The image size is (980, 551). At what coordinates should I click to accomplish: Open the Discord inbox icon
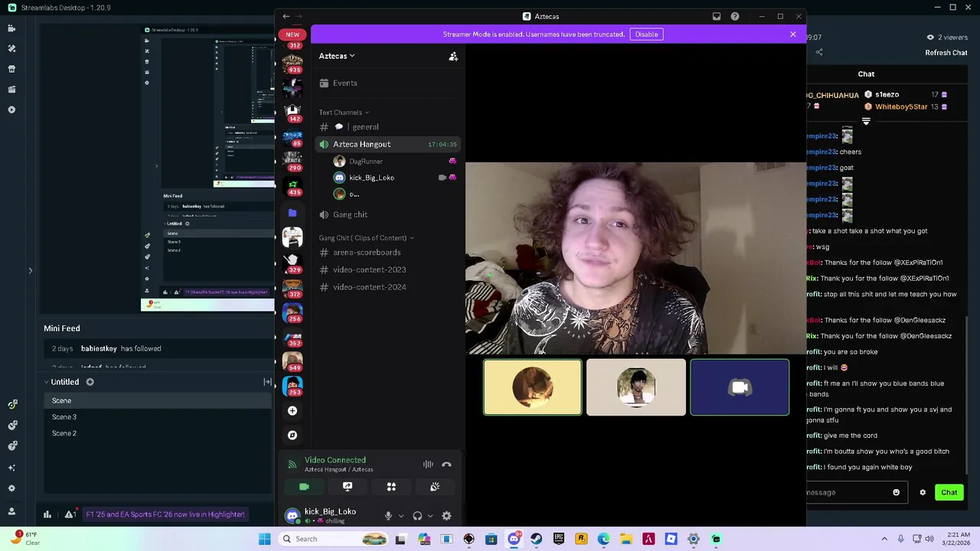coord(717,16)
